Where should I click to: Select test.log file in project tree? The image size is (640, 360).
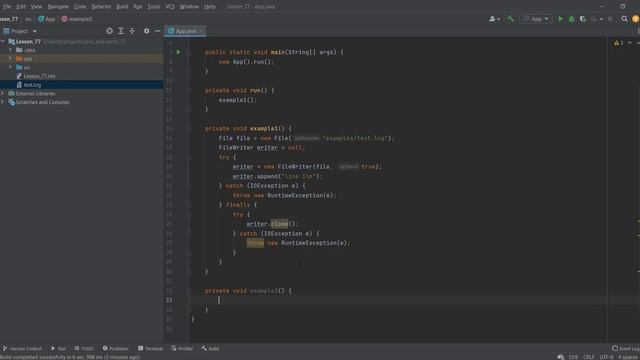81,85
